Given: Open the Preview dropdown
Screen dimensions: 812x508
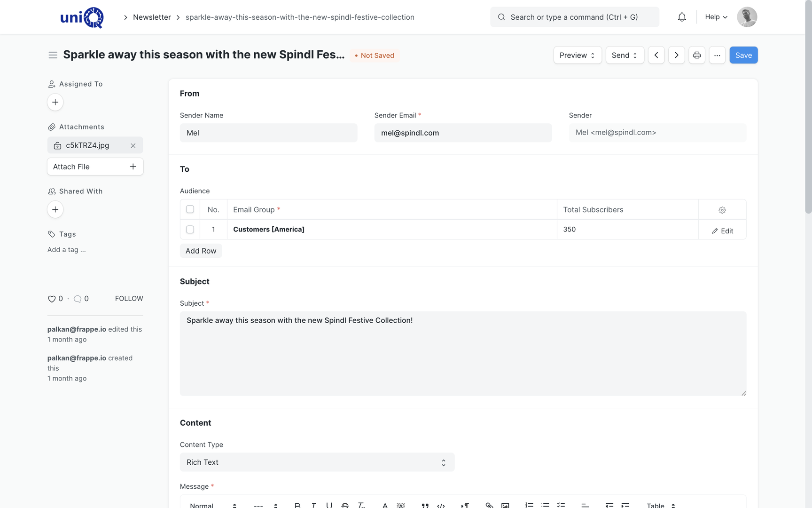Looking at the screenshot, I should [x=578, y=55].
